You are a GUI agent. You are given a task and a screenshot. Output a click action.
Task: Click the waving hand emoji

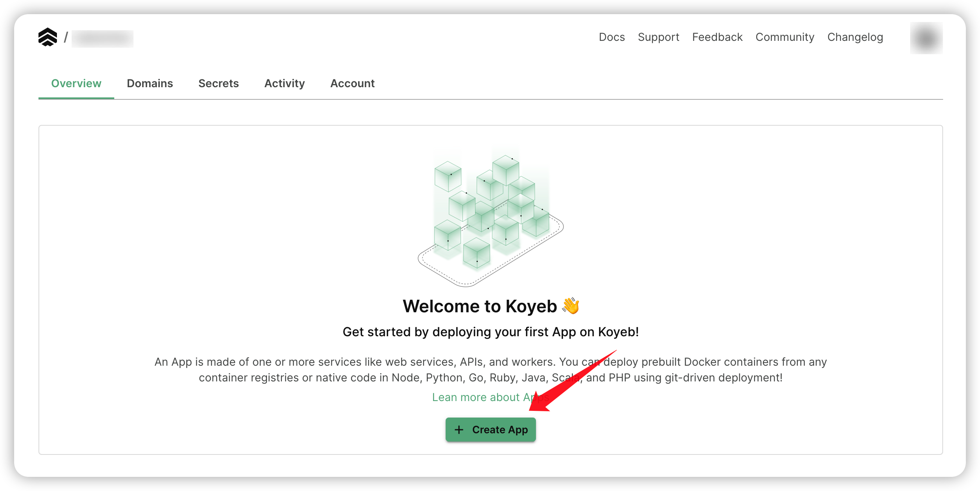click(570, 306)
